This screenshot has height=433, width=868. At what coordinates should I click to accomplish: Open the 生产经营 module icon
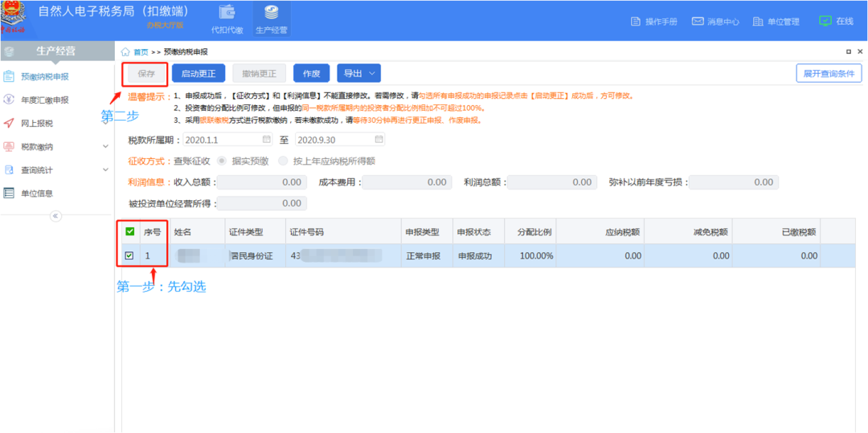tap(272, 18)
